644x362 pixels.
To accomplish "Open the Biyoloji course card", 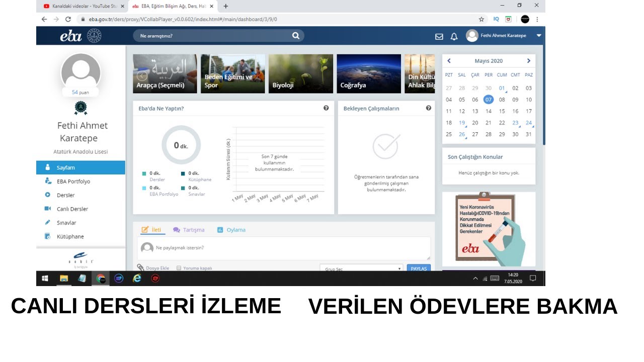I will click(301, 74).
